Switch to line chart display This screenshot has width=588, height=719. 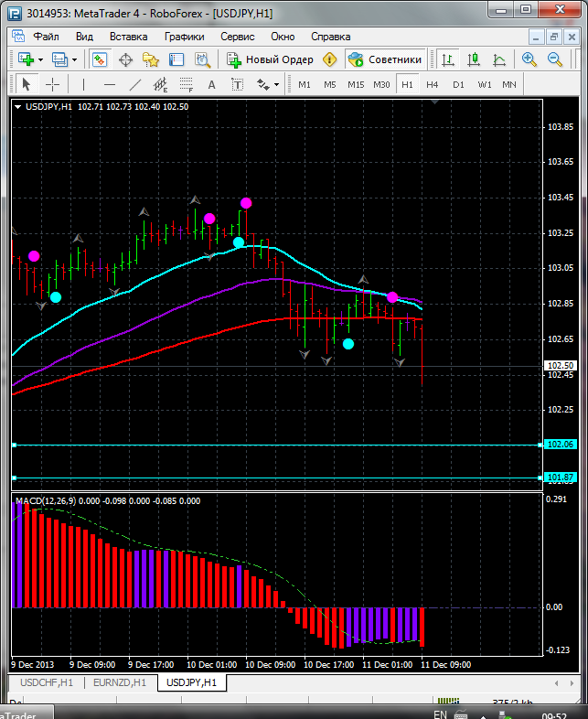click(x=499, y=59)
